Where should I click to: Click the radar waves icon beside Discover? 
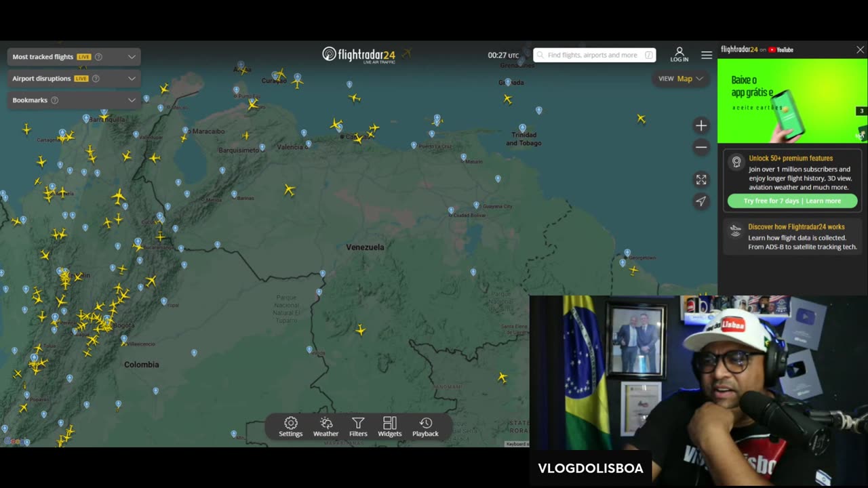point(736,231)
